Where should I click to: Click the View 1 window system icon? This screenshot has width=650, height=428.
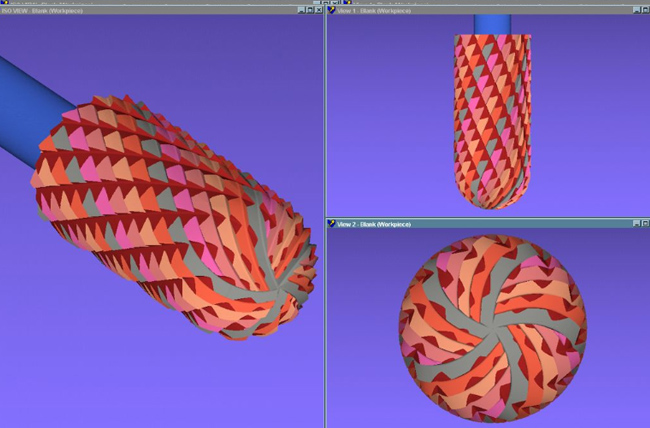pos(330,9)
